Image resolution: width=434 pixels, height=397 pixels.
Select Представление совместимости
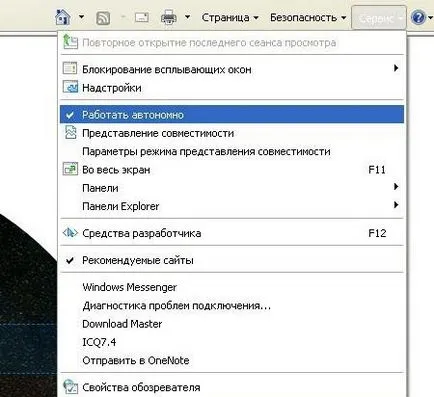[x=232, y=133]
